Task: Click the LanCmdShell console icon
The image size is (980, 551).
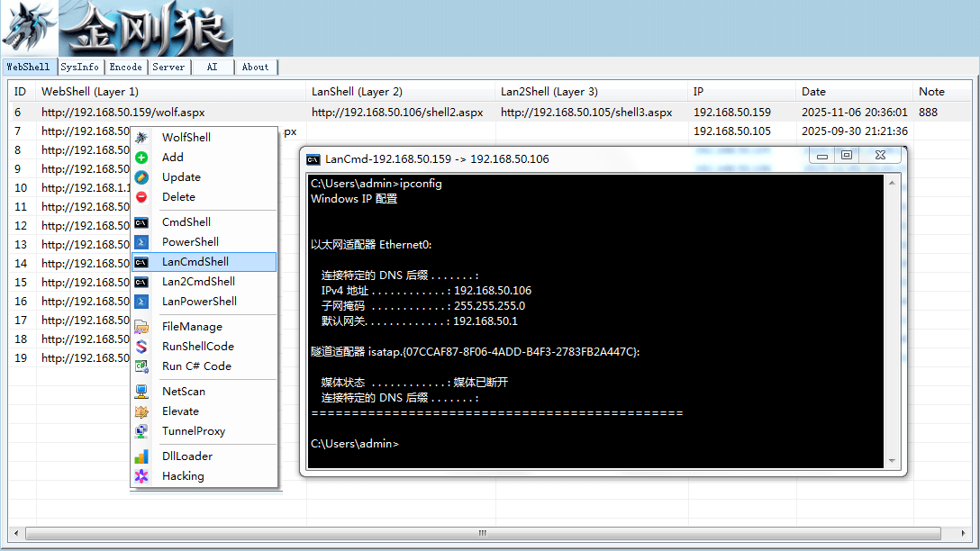Action: (141, 262)
